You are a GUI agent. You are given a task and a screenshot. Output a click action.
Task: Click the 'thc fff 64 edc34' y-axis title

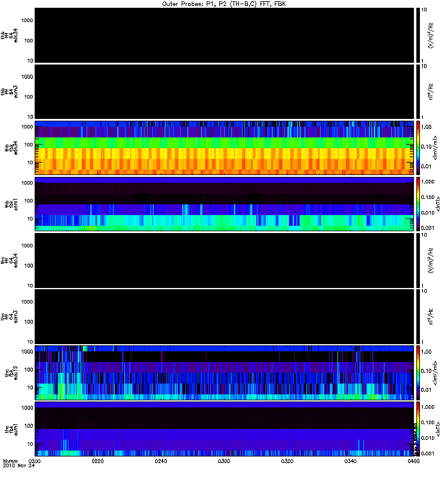[9, 261]
